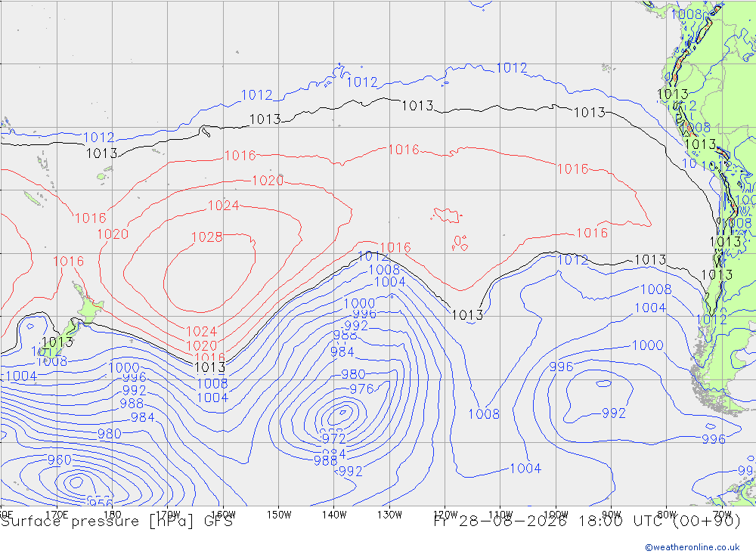Click the Surface pressure [hPa] GFS title
Viewport: 756px width, 554px height.
pos(116,522)
